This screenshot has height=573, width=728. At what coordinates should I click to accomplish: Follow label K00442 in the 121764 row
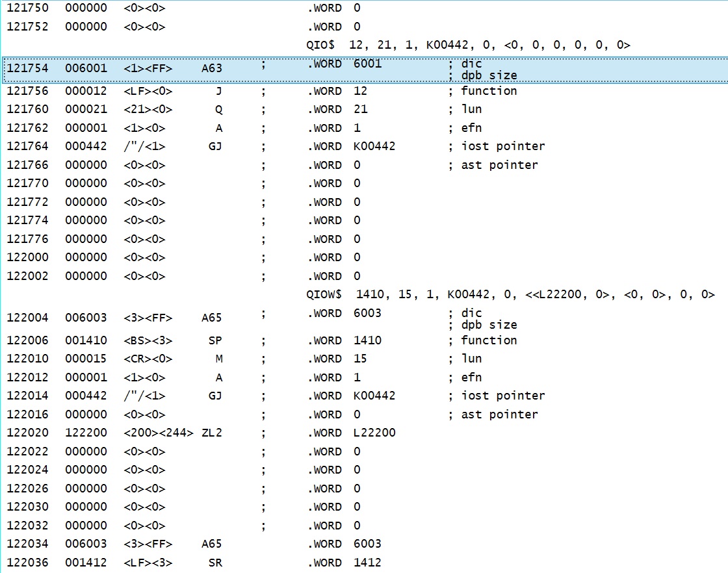pyautogui.click(x=374, y=146)
